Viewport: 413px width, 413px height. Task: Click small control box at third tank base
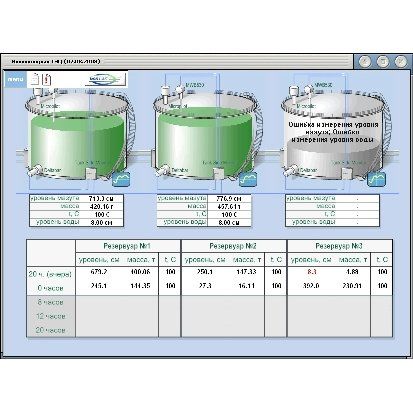[346, 174]
